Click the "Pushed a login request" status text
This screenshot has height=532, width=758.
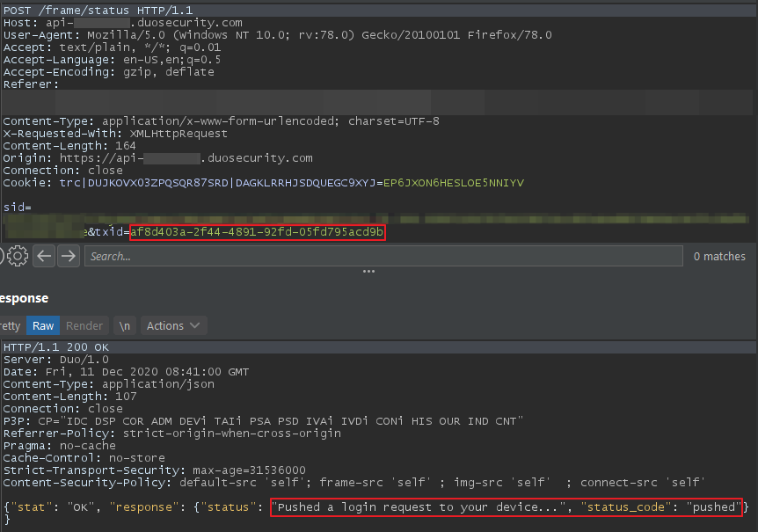click(x=420, y=507)
